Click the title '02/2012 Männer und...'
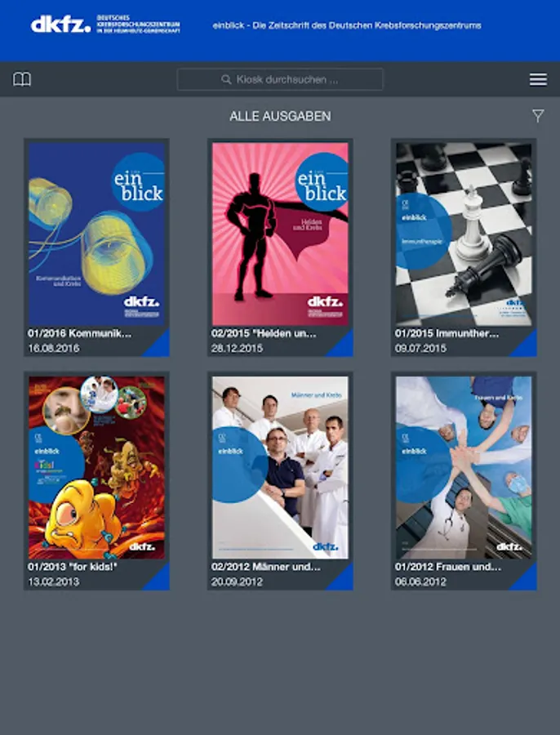Viewport: 560px width, 735px height. pos(265,567)
